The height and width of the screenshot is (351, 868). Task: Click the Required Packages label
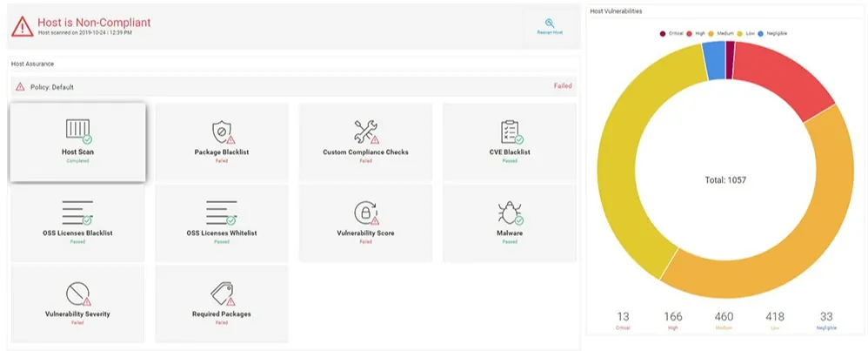click(x=222, y=314)
